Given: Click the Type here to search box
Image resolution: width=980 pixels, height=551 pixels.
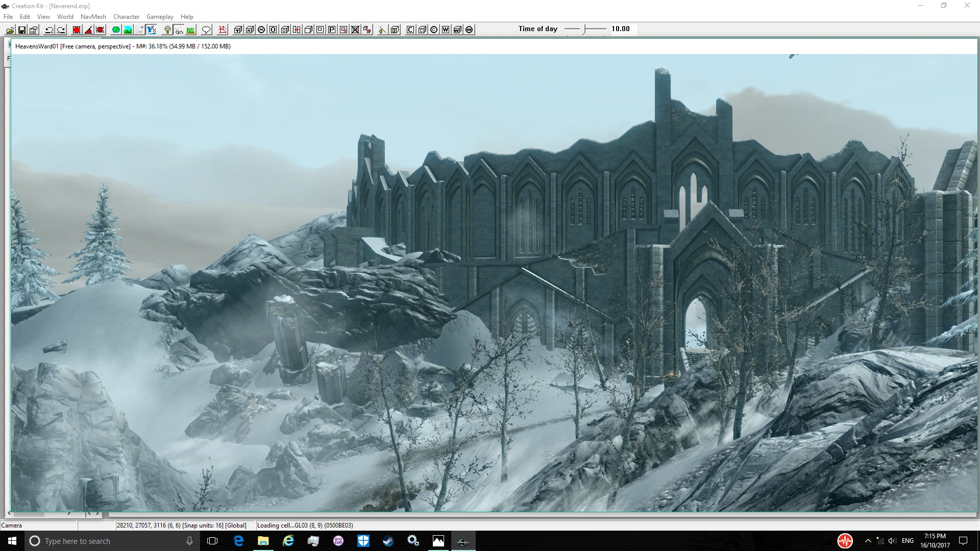Looking at the screenshot, I should pos(112,541).
